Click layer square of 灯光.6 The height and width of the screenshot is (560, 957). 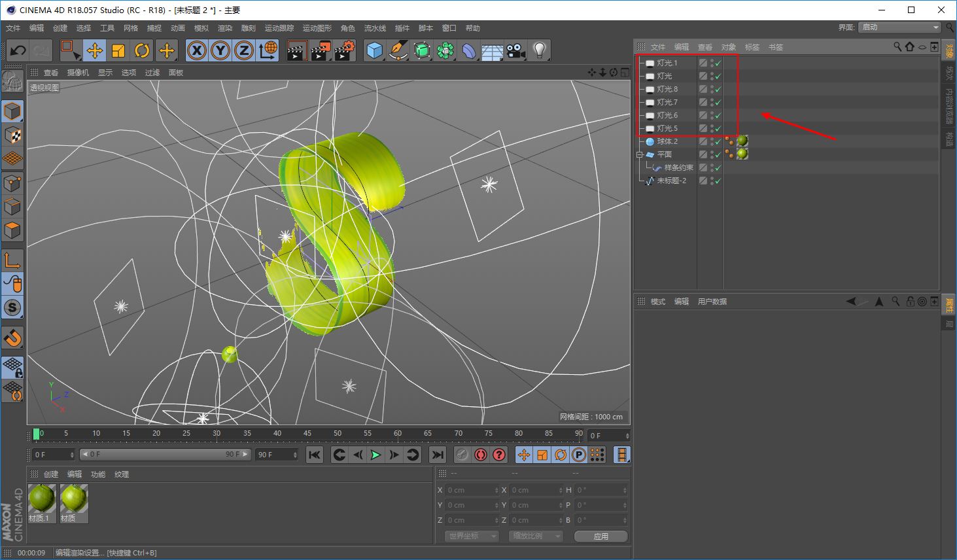(703, 115)
